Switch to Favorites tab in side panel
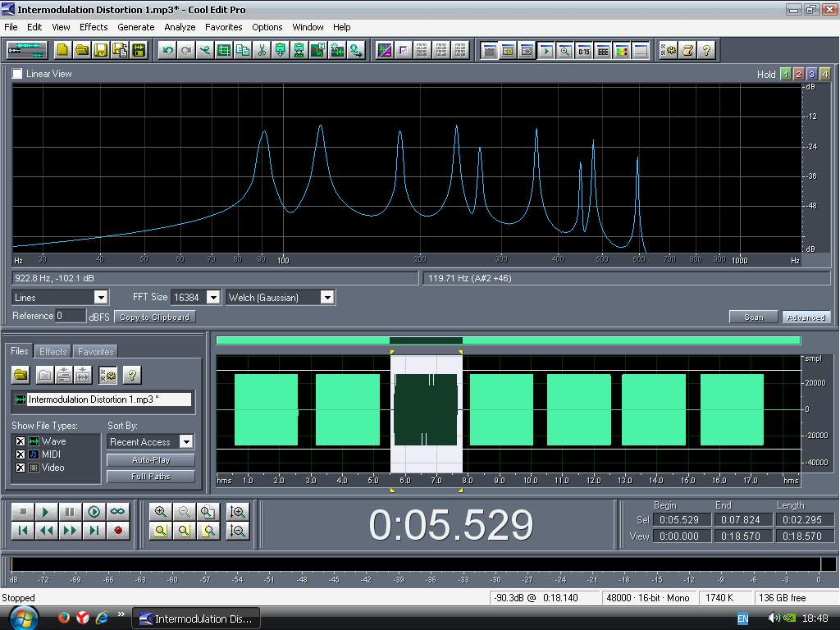 tap(95, 351)
